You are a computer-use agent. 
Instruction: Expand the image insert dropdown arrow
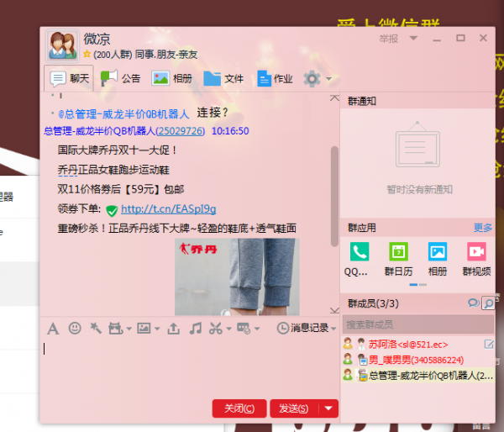157,329
